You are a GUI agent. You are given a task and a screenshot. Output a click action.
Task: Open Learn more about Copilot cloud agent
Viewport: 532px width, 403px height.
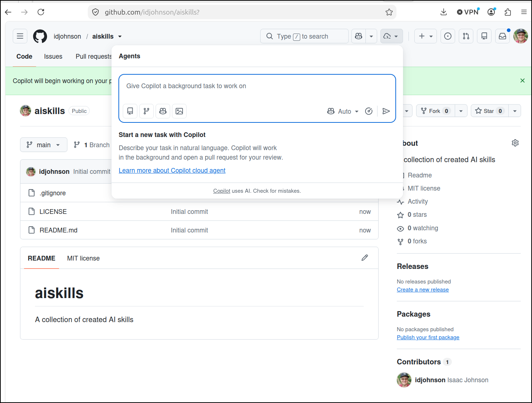coord(172,171)
